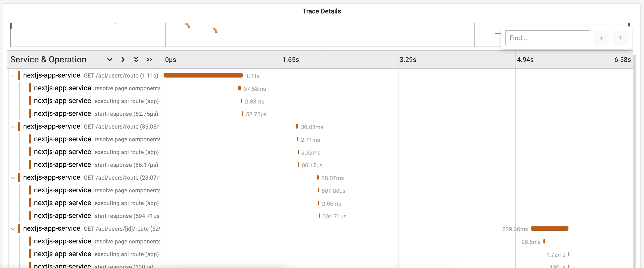Click the expand-all double chevron icon
Screen dimensions: 644x268
point(136,60)
